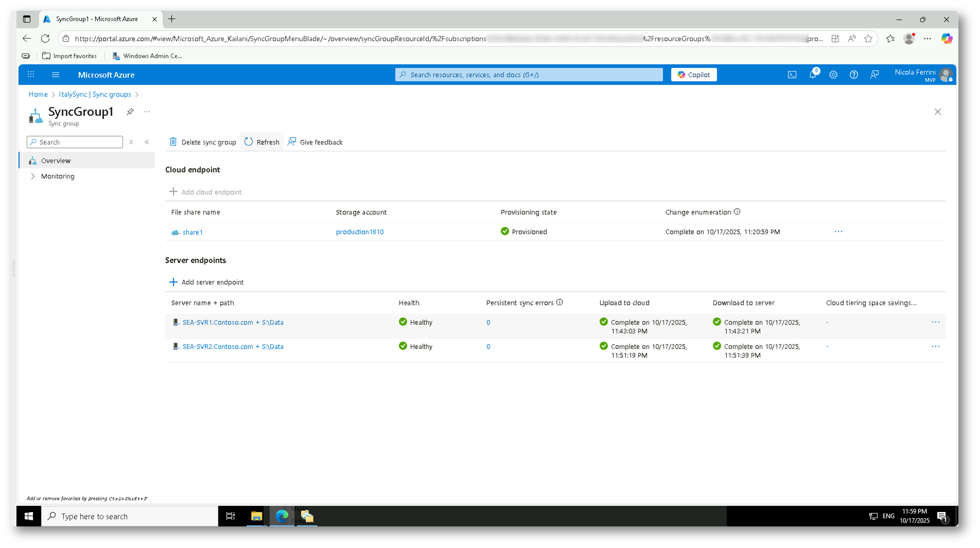Open Azure Cloud Shell icon
980x548 pixels.
792,75
